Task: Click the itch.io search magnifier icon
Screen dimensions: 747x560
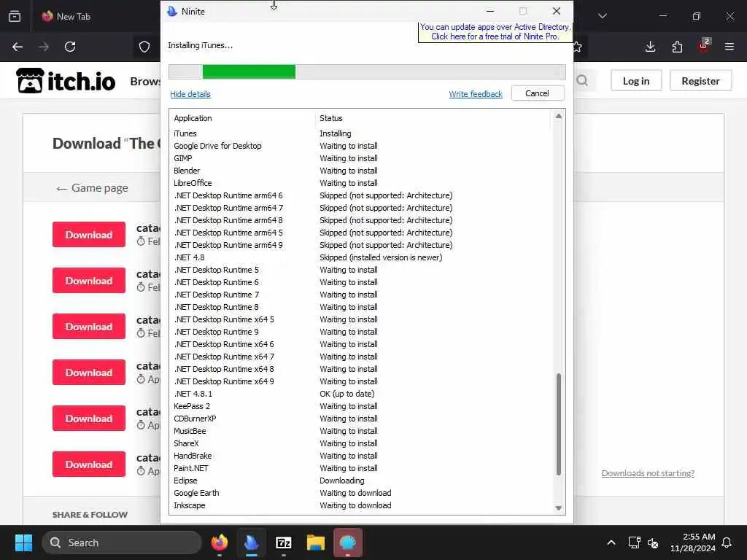Action: 582,80
